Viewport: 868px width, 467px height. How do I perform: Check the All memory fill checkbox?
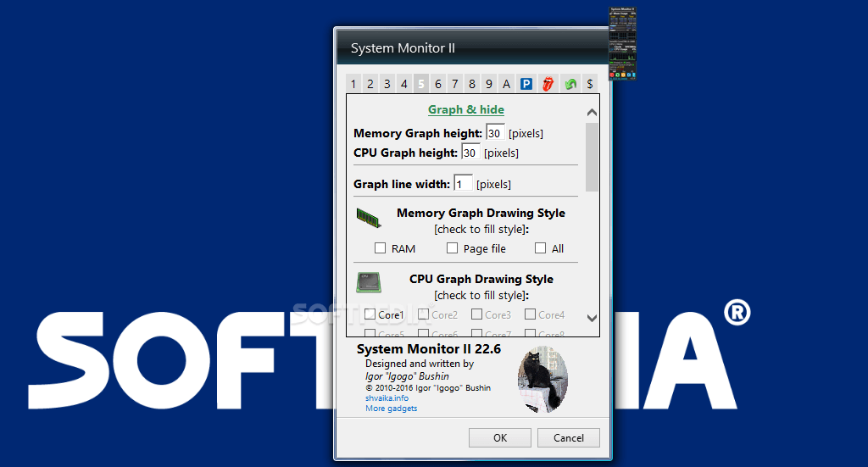pos(540,247)
